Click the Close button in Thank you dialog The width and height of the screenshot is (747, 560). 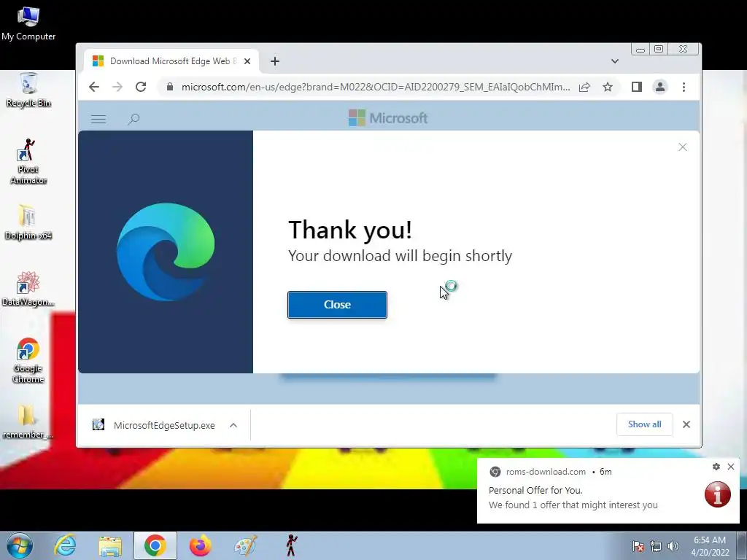pos(337,305)
